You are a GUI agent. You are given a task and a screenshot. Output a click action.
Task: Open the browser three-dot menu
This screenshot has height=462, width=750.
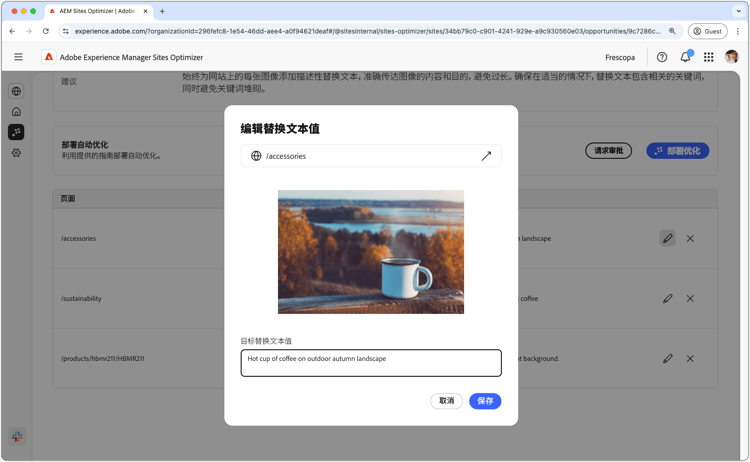pyautogui.click(x=738, y=31)
